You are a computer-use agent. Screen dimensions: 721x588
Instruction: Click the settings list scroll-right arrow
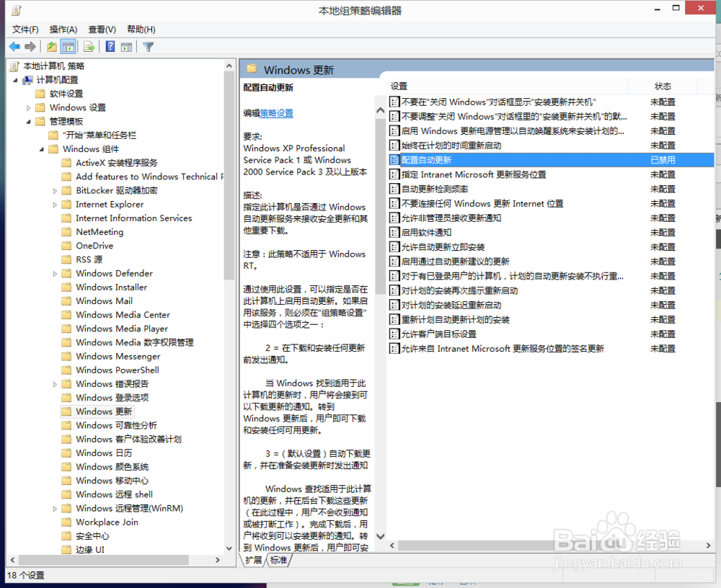[x=708, y=545]
